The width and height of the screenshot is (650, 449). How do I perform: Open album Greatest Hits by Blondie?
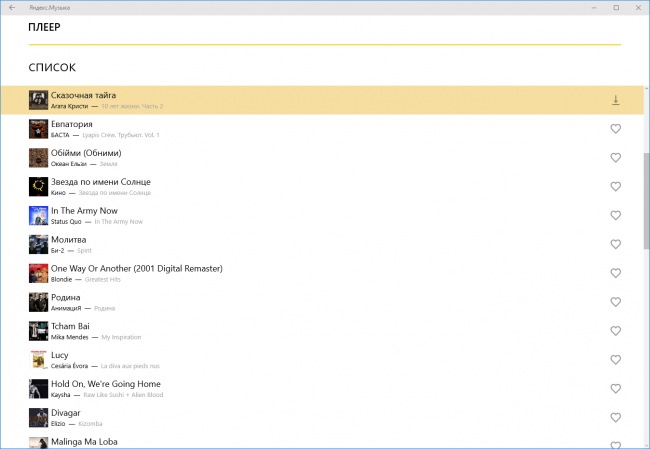click(x=103, y=279)
